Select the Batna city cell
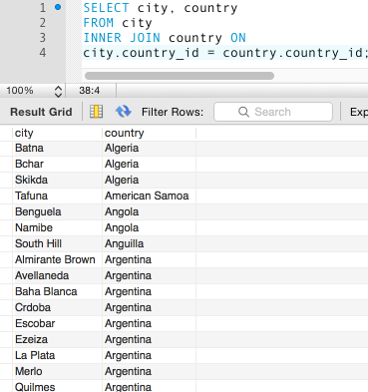 (x=57, y=148)
